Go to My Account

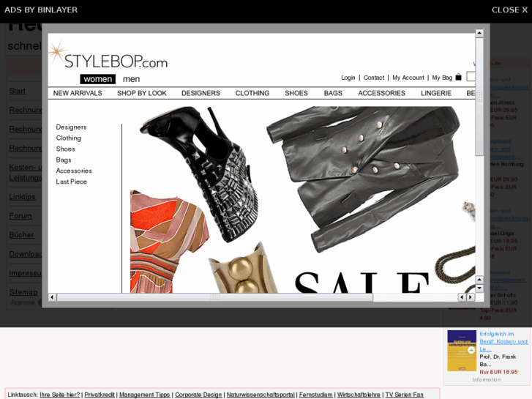(x=408, y=78)
